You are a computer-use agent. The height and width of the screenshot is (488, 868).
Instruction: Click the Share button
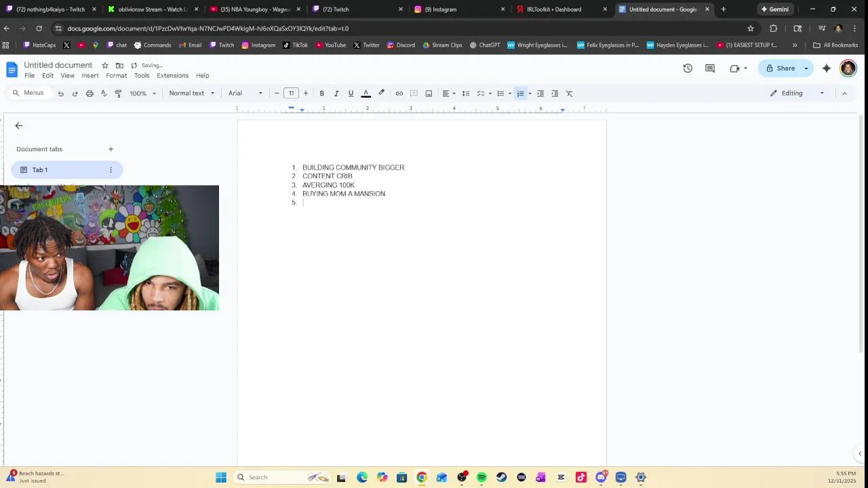tap(781, 68)
